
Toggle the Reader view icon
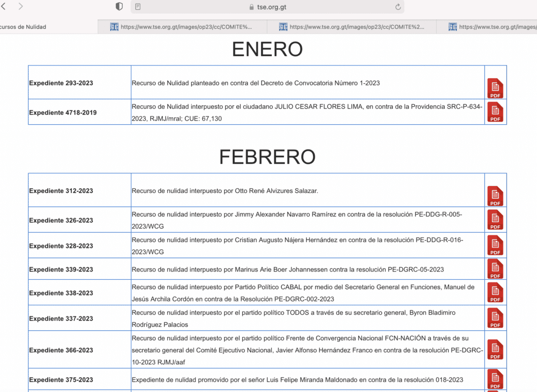[x=138, y=7]
